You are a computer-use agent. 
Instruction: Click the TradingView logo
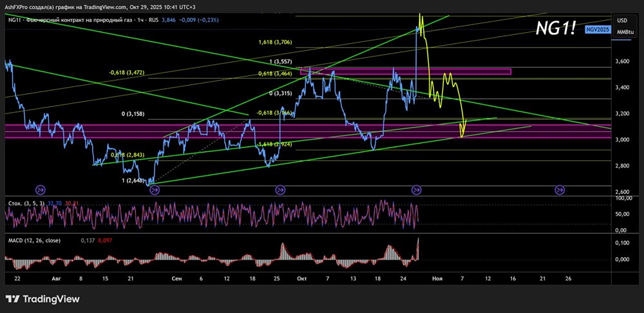pos(43,299)
